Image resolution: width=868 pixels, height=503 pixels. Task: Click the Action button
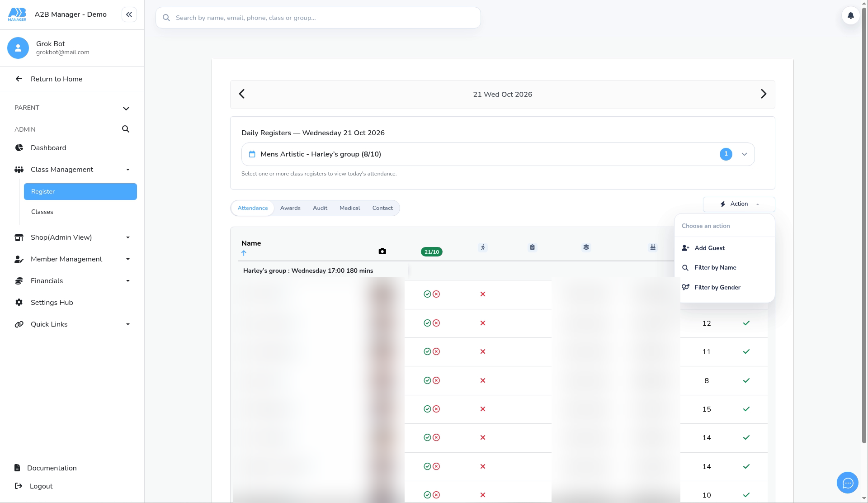pyautogui.click(x=739, y=204)
